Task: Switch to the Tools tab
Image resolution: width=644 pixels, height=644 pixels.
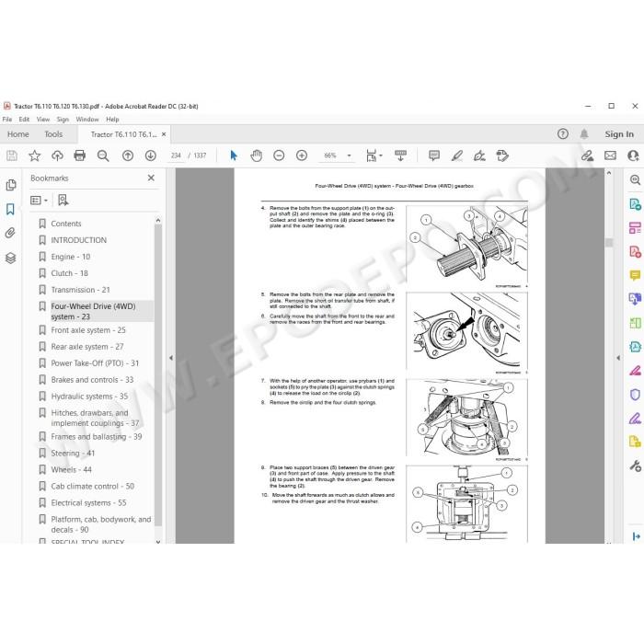Action: coord(53,134)
